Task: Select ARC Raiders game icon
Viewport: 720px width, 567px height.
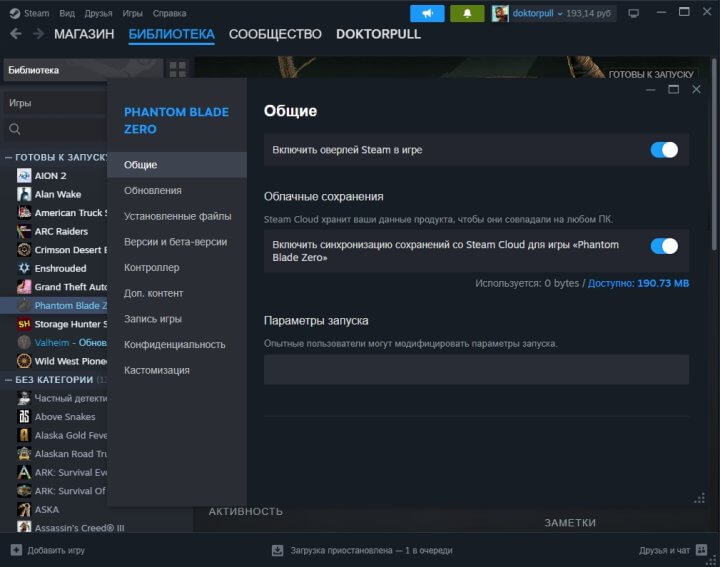Action: [x=24, y=231]
